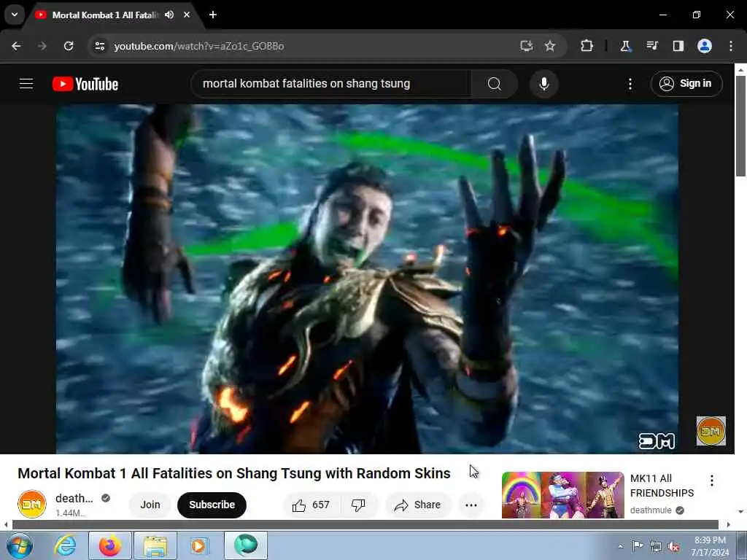Image resolution: width=747 pixels, height=560 pixels.
Task: Open MK11 All FRIENDSHIPS thumbnail
Action: coord(562,495)
